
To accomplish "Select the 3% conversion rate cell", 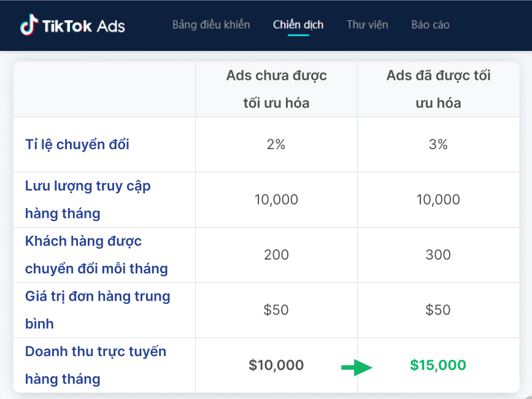I will [x=438, y=145].
